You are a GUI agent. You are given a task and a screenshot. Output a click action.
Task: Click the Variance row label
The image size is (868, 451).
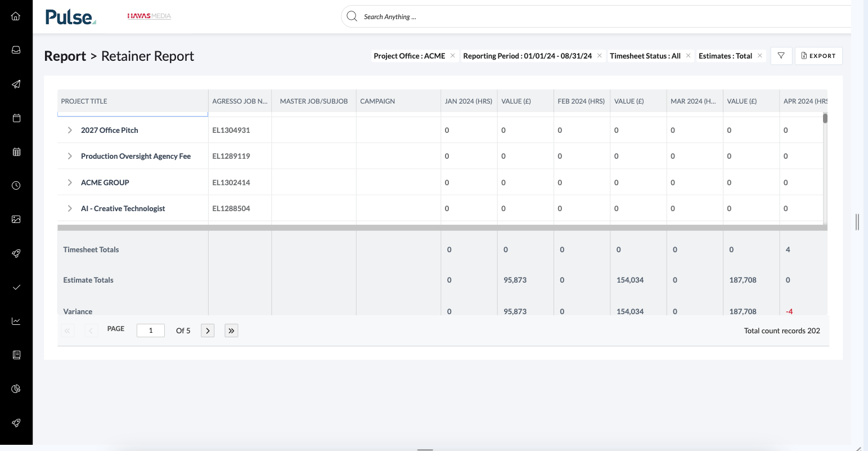[x=78, y=311]
